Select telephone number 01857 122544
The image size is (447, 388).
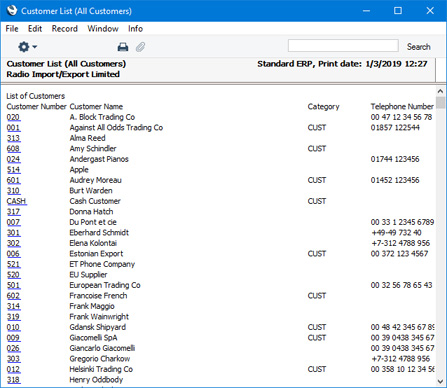click(395, 128)
